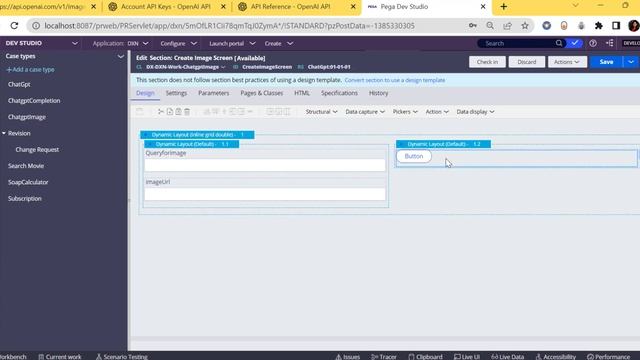The image size is (640, 360).
Task: Open the Actions dropdown button
Action: (567, 62)
